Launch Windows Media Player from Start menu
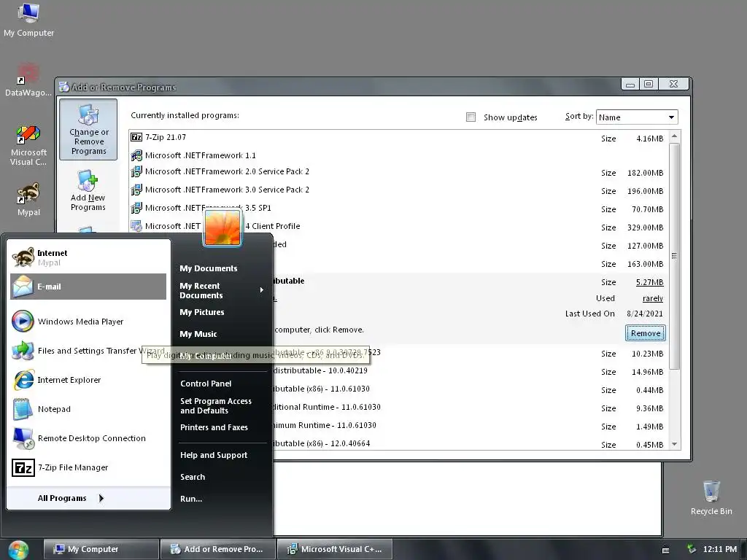 click(88, 322)
